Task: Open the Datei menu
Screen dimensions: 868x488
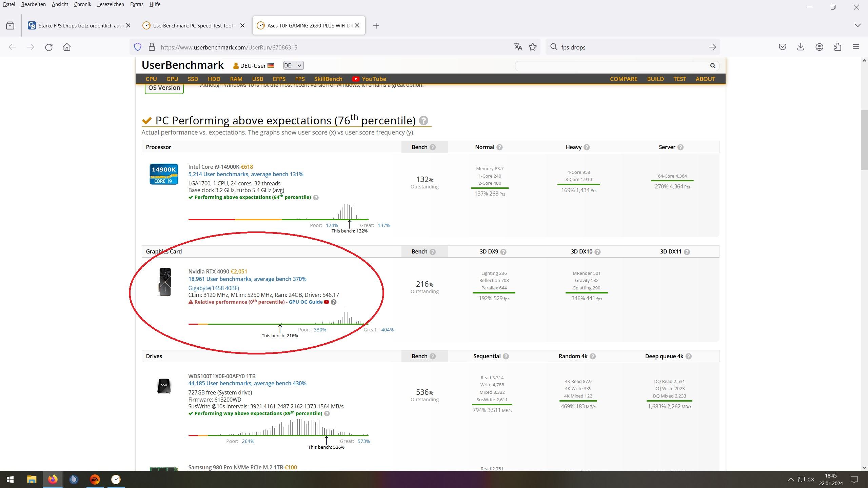Action: [9, 4]
